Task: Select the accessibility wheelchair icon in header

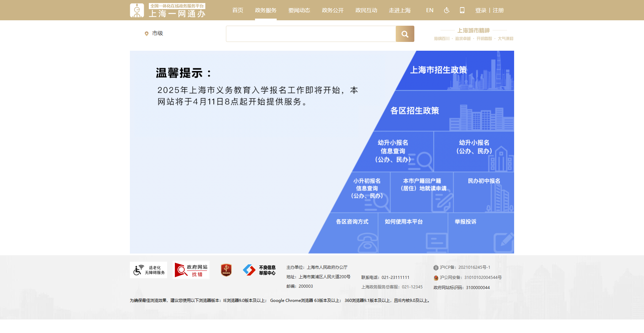Action: coord(446,10)
